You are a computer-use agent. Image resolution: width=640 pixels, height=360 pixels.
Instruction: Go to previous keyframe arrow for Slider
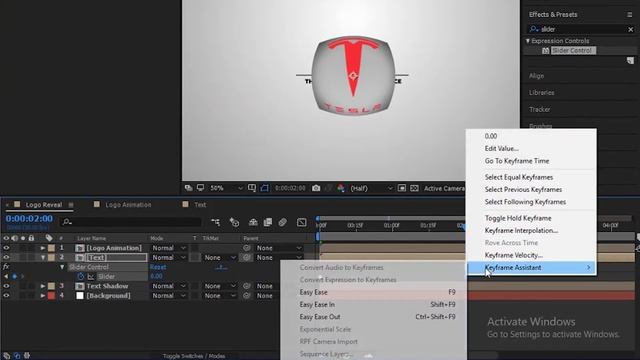[x=6, y=276]
